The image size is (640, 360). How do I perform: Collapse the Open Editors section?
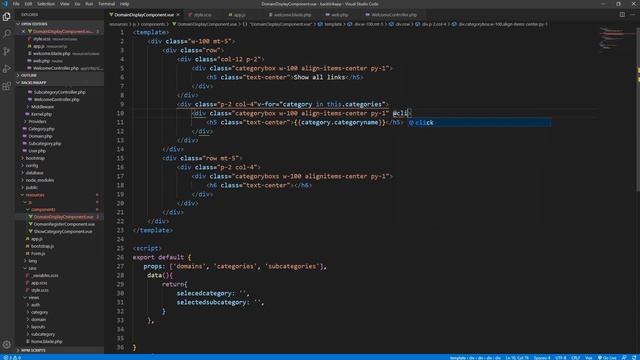point(60,24)
